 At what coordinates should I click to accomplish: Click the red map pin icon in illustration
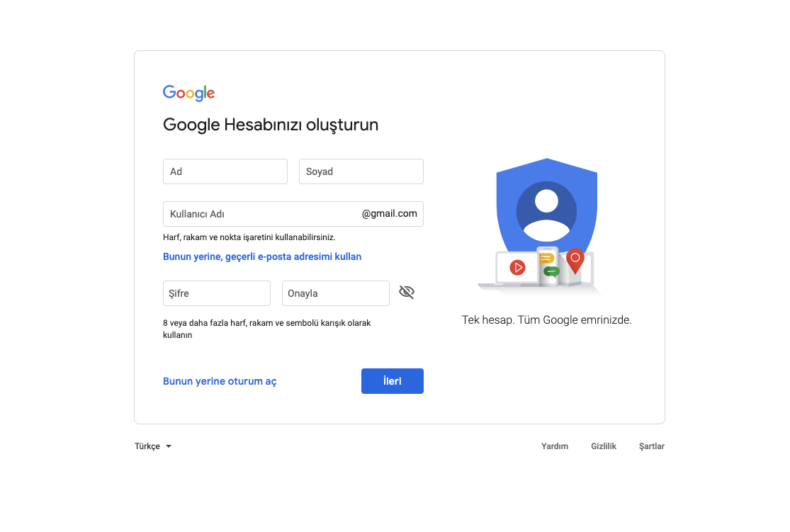click(x=575, y=261)
